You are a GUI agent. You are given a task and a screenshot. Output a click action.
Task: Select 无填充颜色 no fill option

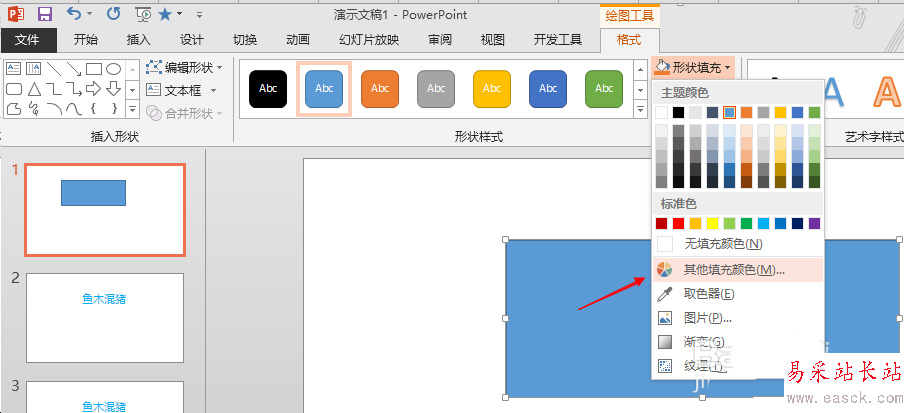[x=737, y=244]
